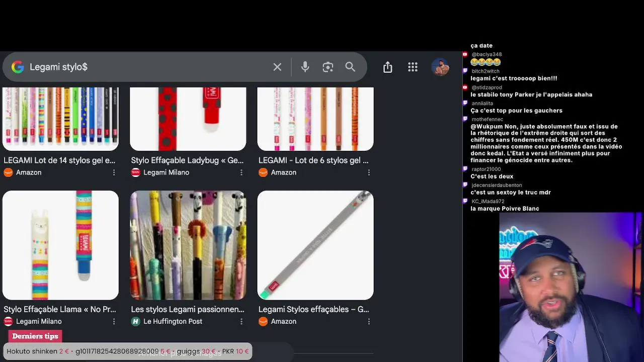The height and width of the screenshot is (362, 644).
Task: Open the llama erasable pen image
Action: click(60, 245)
